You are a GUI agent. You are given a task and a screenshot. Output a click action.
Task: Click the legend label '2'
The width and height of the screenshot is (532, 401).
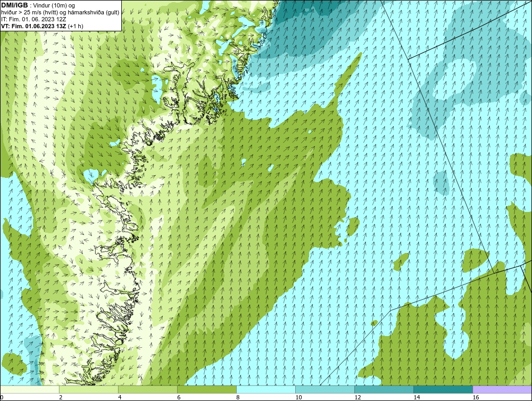click(61, 397)
